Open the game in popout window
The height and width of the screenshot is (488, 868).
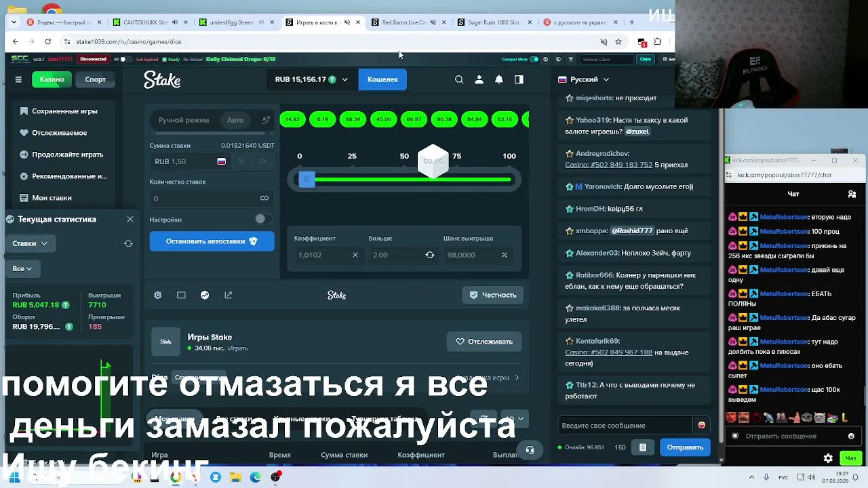pyautogui.click(x=228, y=295)
